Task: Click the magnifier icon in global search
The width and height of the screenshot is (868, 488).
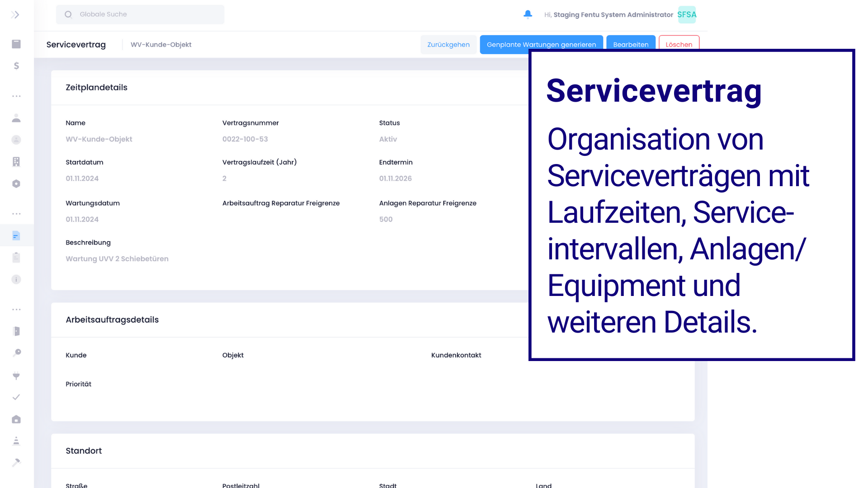Action: click(68, 14)
